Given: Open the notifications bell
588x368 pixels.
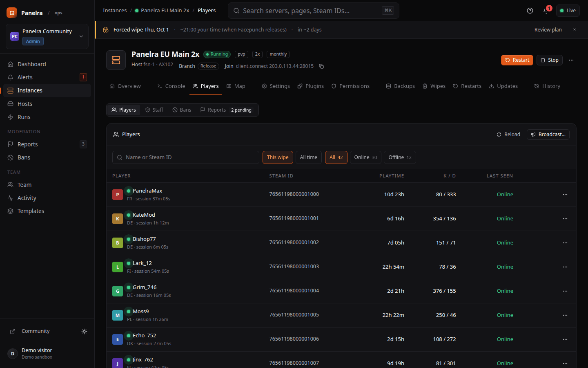Looking at the screenshot, I should [546, 11].
